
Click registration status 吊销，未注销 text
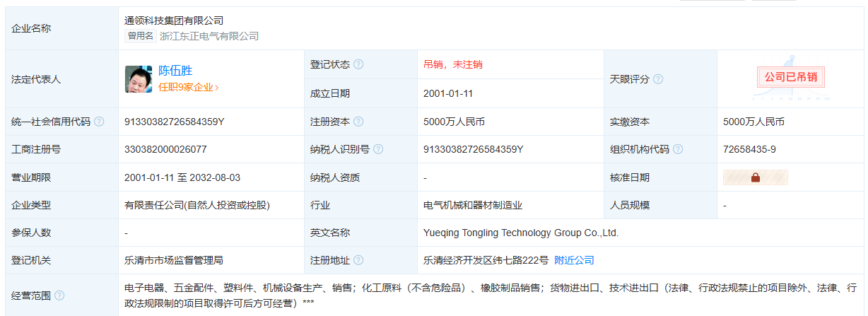point(452,64)
